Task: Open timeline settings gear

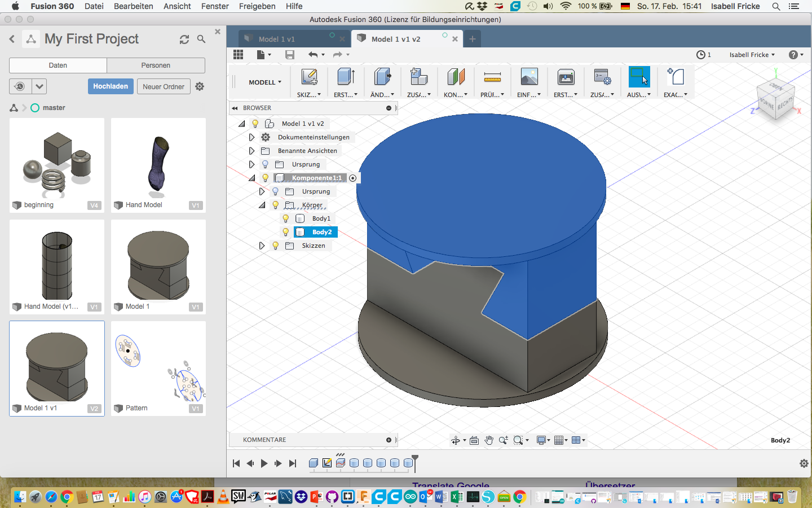Action: pos(804,463)
